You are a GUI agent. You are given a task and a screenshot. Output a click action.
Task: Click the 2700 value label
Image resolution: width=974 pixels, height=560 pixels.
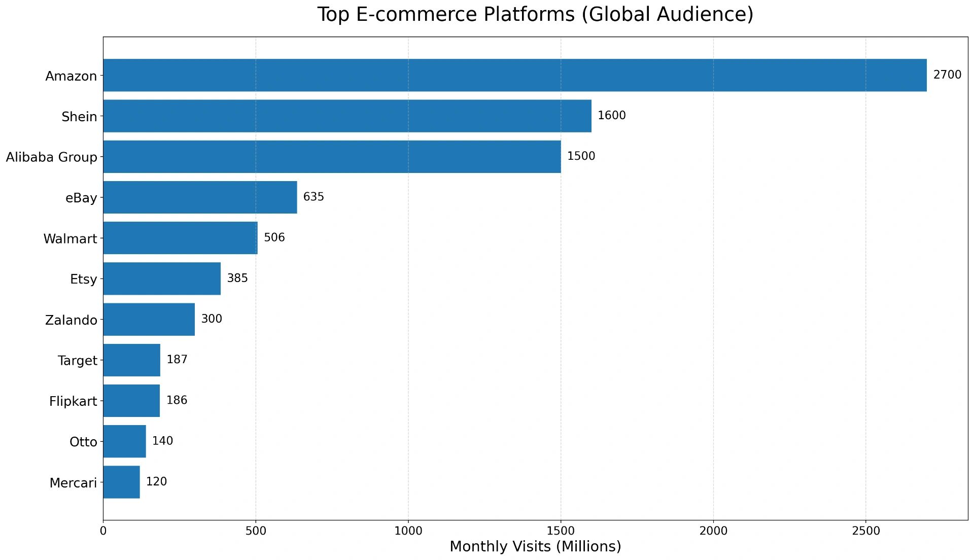947,75
